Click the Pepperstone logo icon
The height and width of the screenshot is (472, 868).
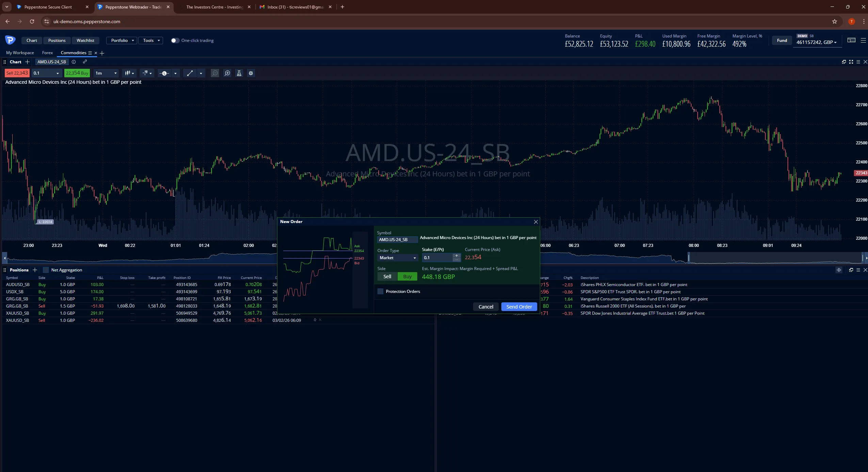pyautogui.click(x=10, y=40)
